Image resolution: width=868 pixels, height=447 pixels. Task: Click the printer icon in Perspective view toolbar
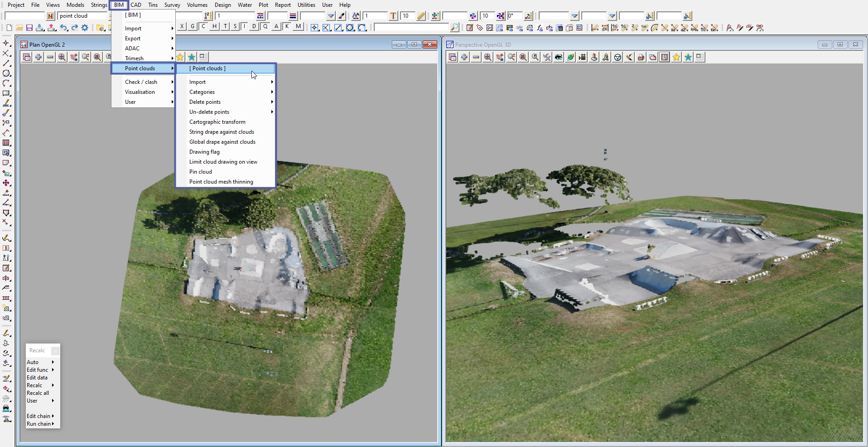[641, 57]
